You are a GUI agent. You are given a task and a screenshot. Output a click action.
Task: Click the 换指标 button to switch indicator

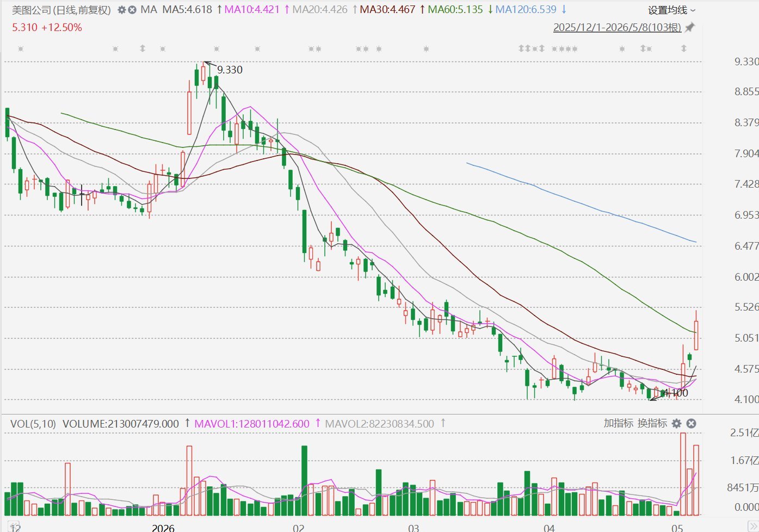point(652,423)
